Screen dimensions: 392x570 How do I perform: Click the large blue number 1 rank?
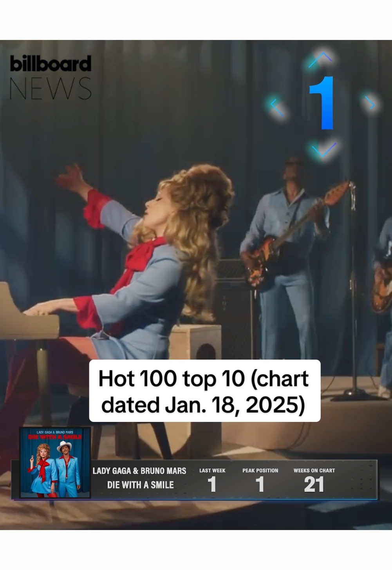pyautogui.click(x=322, y=103)
